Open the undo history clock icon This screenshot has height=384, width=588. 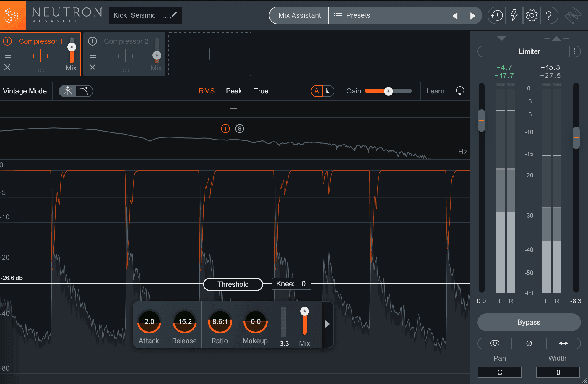(497, 15)
